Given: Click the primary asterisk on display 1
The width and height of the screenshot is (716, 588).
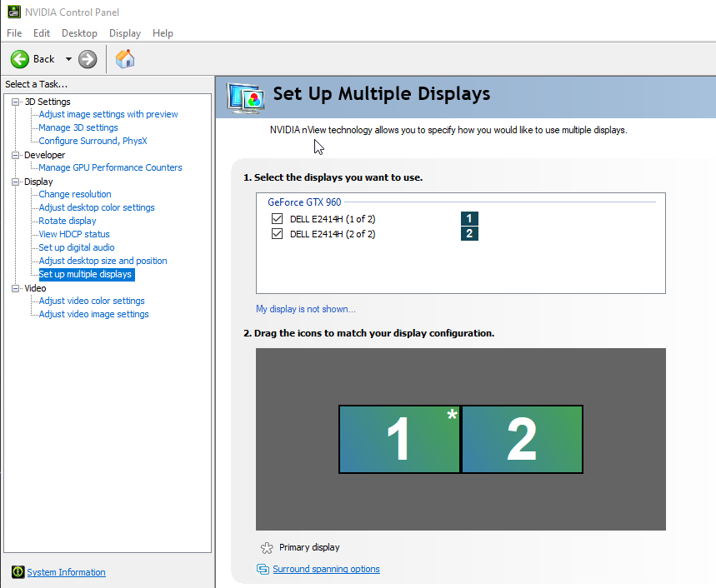Looking at the screenshot, I should click(x=452, y=415).
